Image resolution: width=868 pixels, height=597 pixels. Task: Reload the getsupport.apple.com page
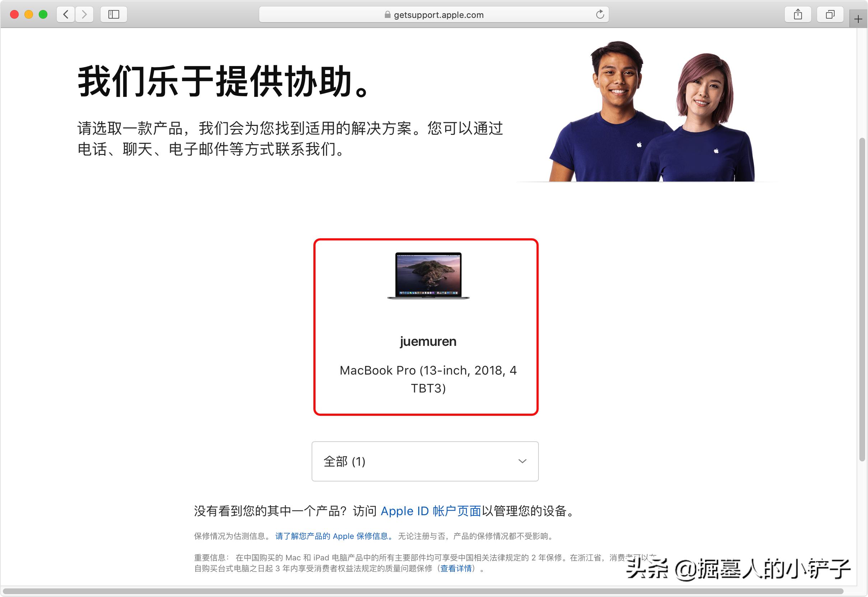click(600, 15)
